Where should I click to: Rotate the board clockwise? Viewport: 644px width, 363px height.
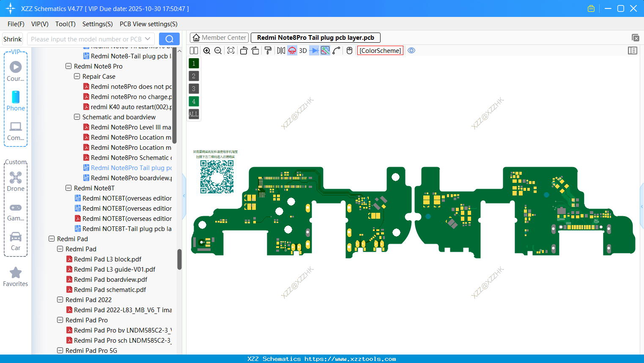(x=255, y=51)
